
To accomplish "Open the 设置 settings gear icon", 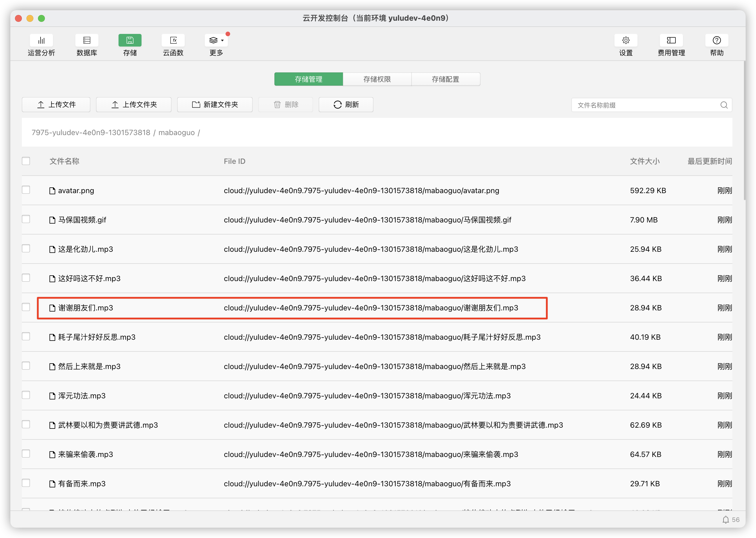I will point(626,41).
